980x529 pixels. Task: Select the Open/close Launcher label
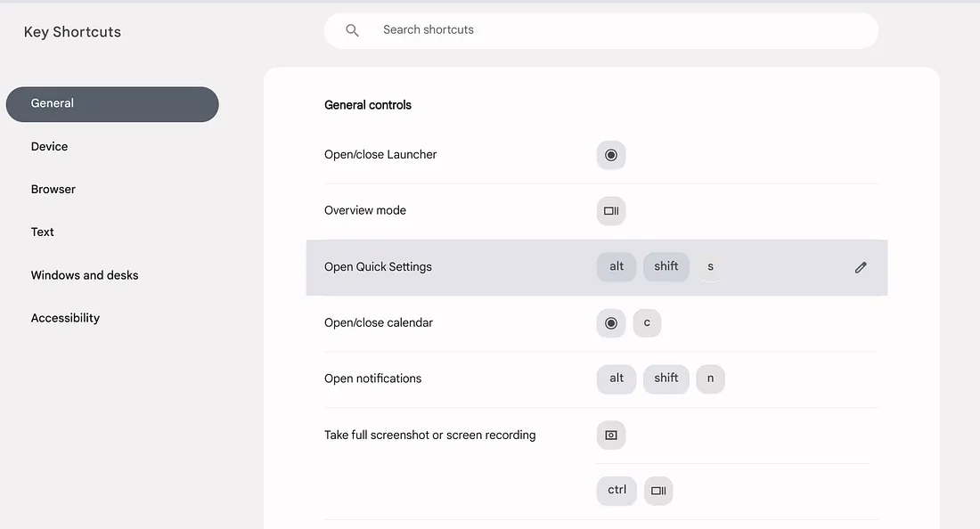pyautogui.click(x=380, y=155)
